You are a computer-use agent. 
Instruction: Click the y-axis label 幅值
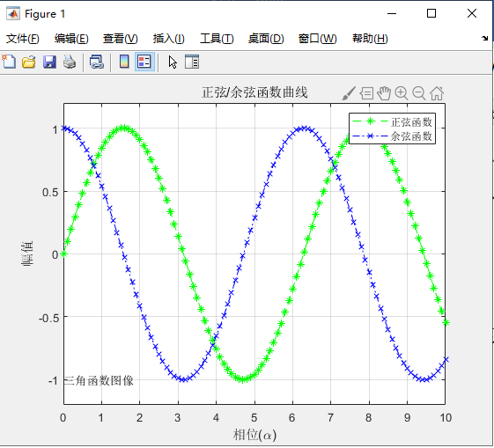[27, 253]
